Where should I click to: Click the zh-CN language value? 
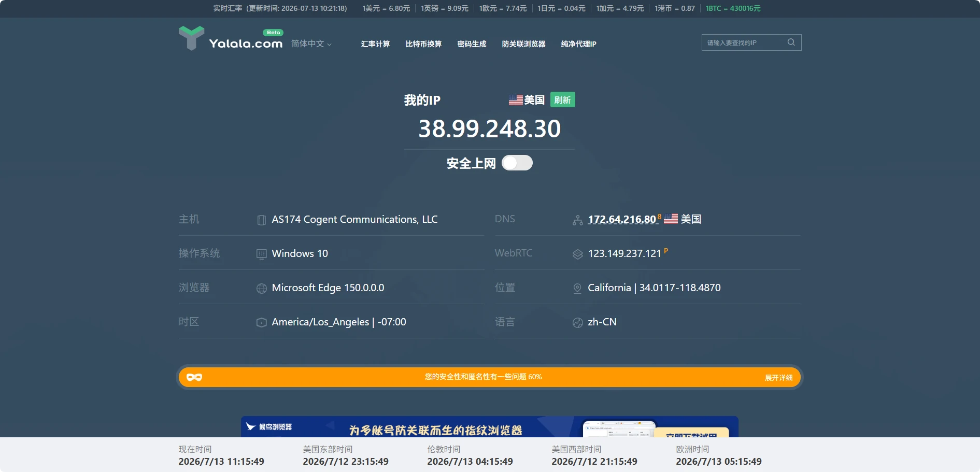602,322
